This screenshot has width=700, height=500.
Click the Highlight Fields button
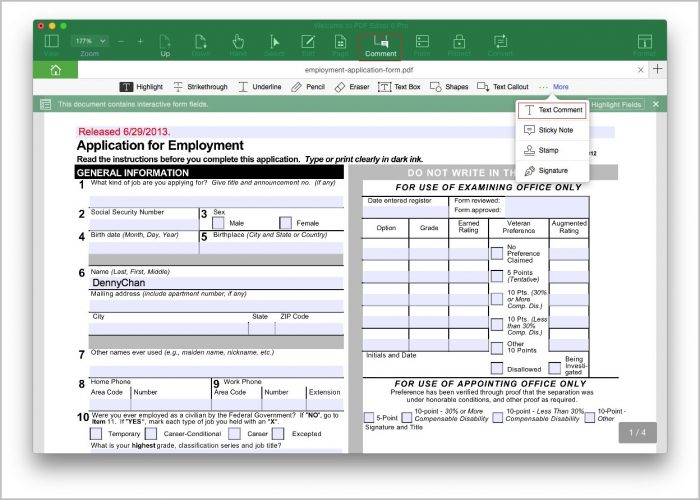pos(616,104)
